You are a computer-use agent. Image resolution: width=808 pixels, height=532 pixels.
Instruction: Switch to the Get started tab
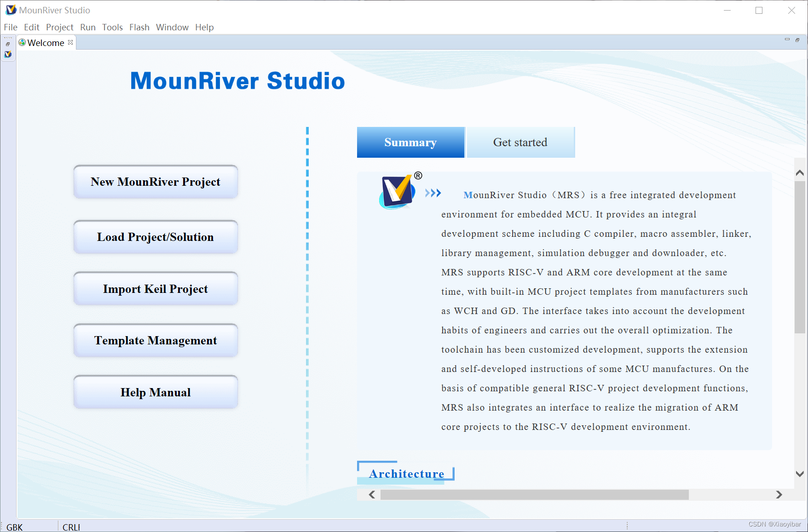[520, 142]
